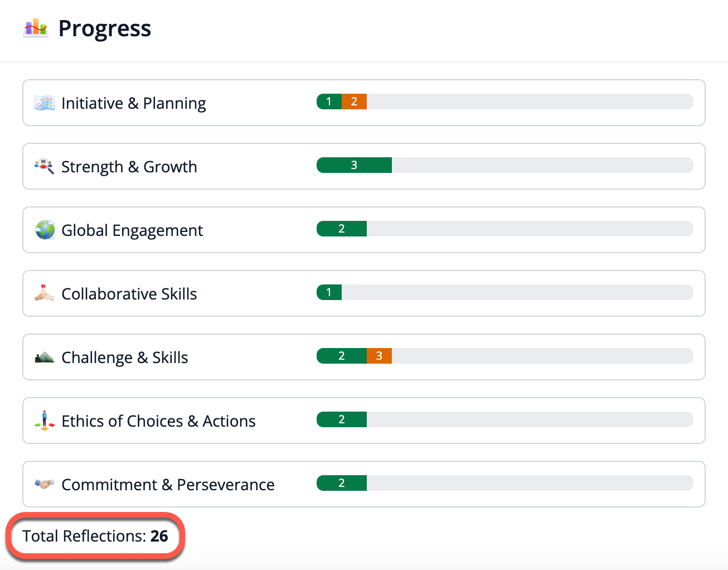This screenshot has height=570, width=728.
Task: Click the green 3 segment for Strength & Growth
Action: (354, 165)
